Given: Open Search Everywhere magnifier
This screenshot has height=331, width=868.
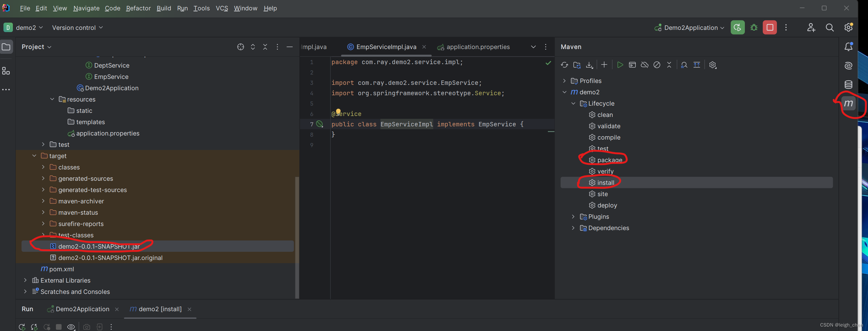Looking at the screenshot, I should pos(830,28).
